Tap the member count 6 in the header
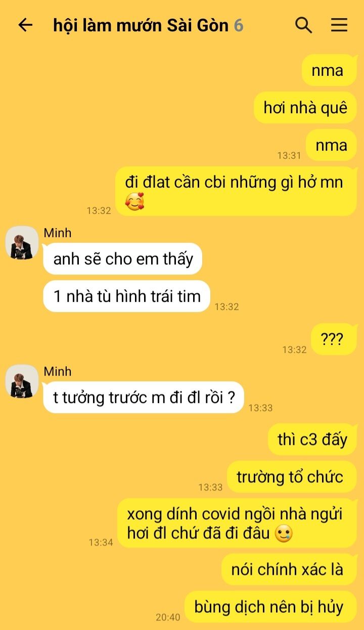Screen dimensions: 364x630 pyautogui.click(x=239, y=25)
